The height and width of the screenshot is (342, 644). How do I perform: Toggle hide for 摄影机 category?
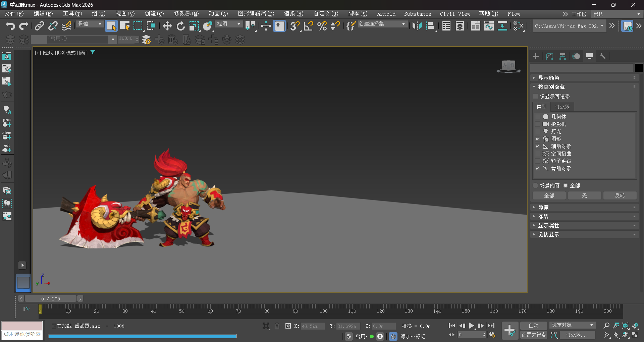point(538,124)
